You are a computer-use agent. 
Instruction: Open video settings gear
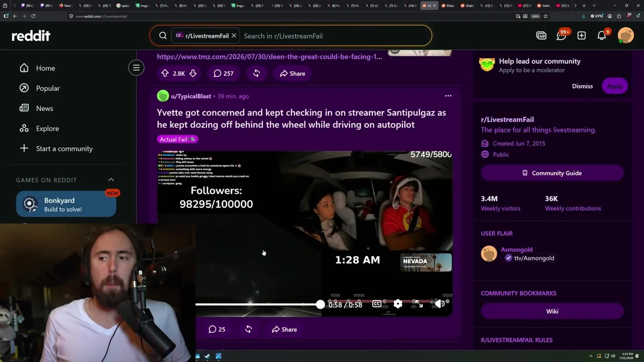[398, 304]
